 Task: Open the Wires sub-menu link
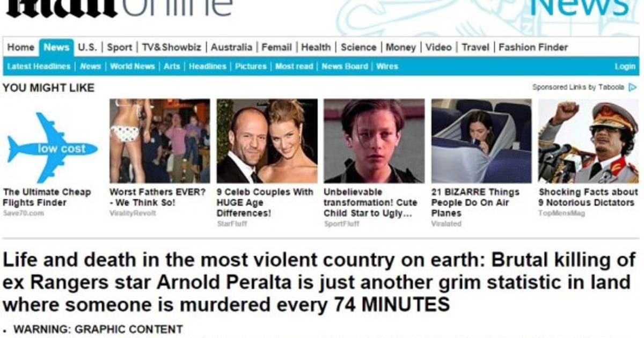point(387,67)
